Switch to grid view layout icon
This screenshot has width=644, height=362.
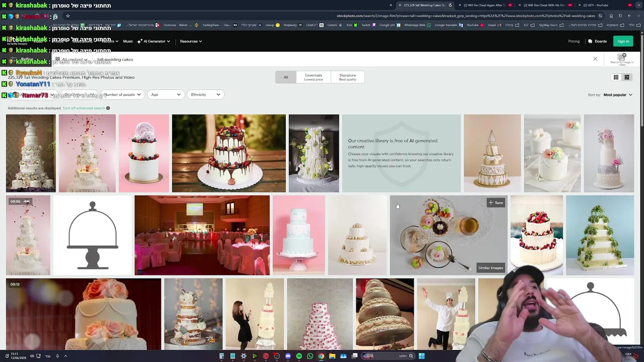tap(615, 77)
